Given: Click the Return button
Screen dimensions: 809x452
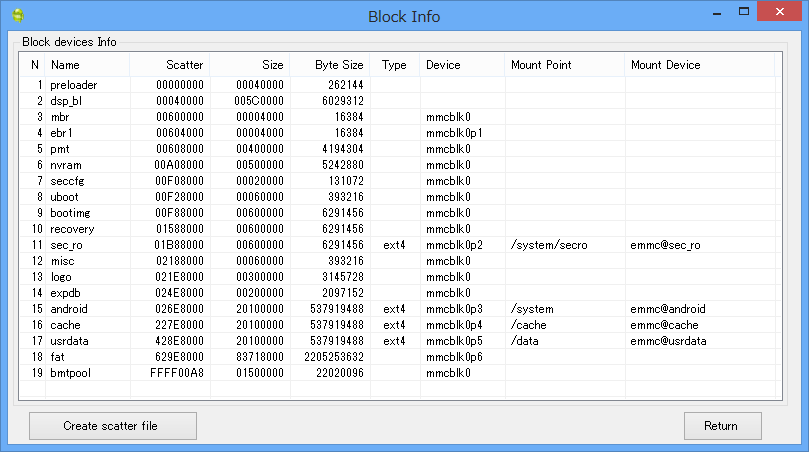Looking at the screenshot, I should 722,426.
